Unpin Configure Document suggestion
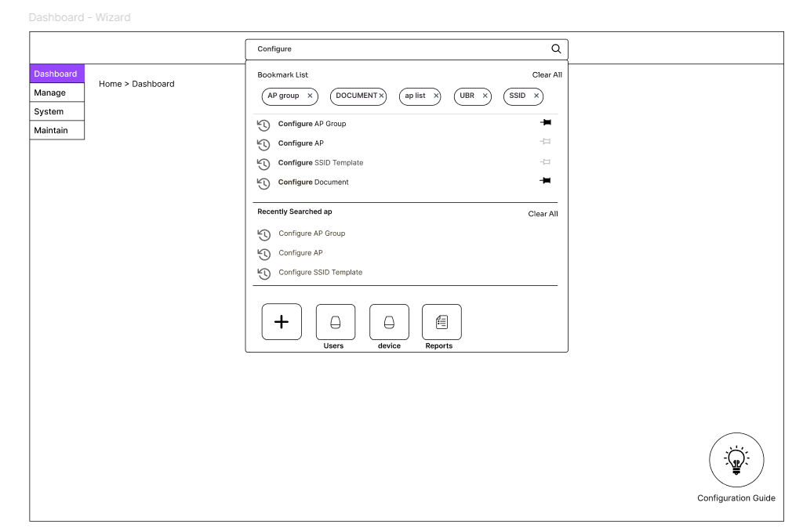 546,180
